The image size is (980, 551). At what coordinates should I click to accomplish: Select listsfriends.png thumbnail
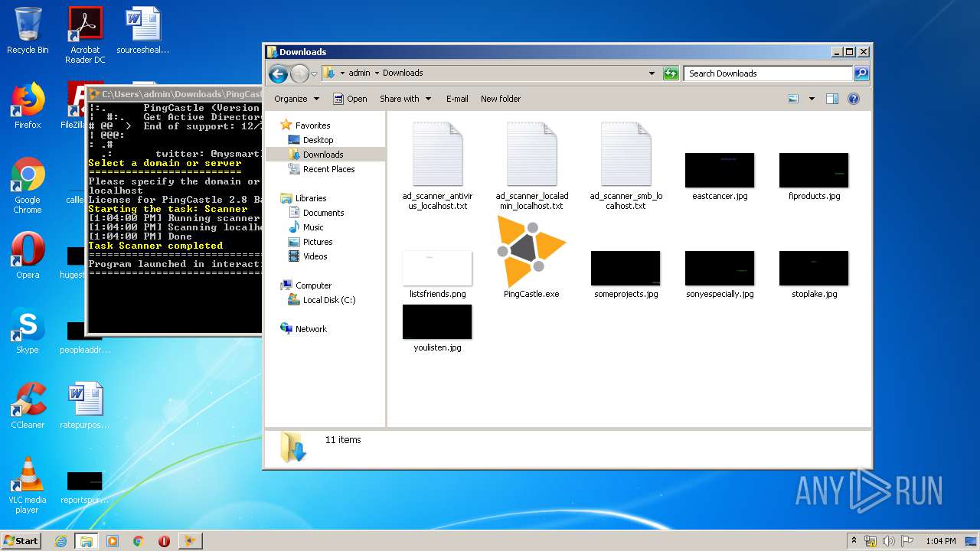(x=437, y=268)
